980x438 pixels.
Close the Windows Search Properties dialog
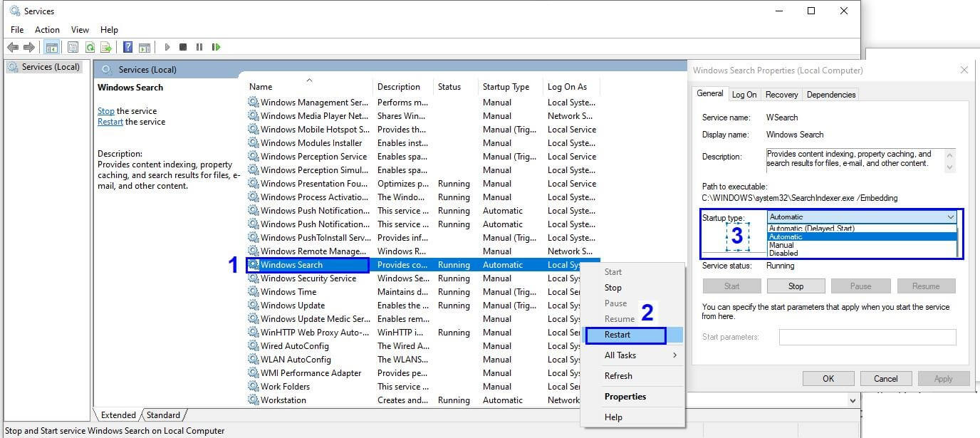tap(964, 70)
